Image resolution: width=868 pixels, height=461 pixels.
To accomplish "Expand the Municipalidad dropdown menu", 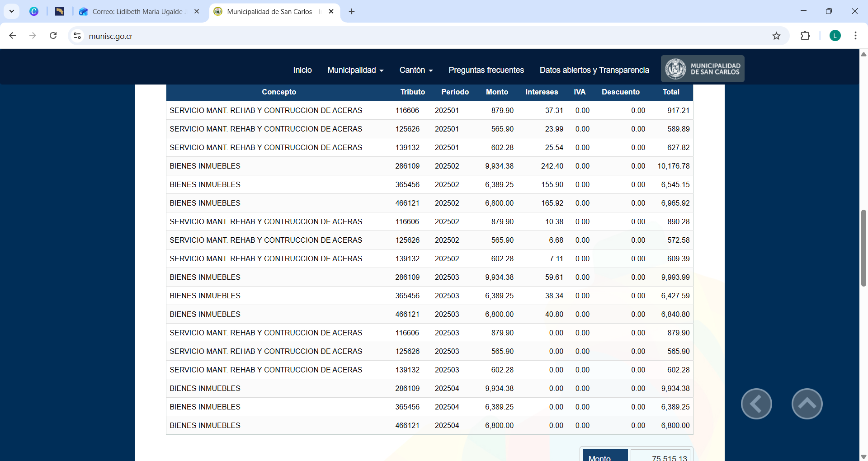I will click(x=355, y=70).
